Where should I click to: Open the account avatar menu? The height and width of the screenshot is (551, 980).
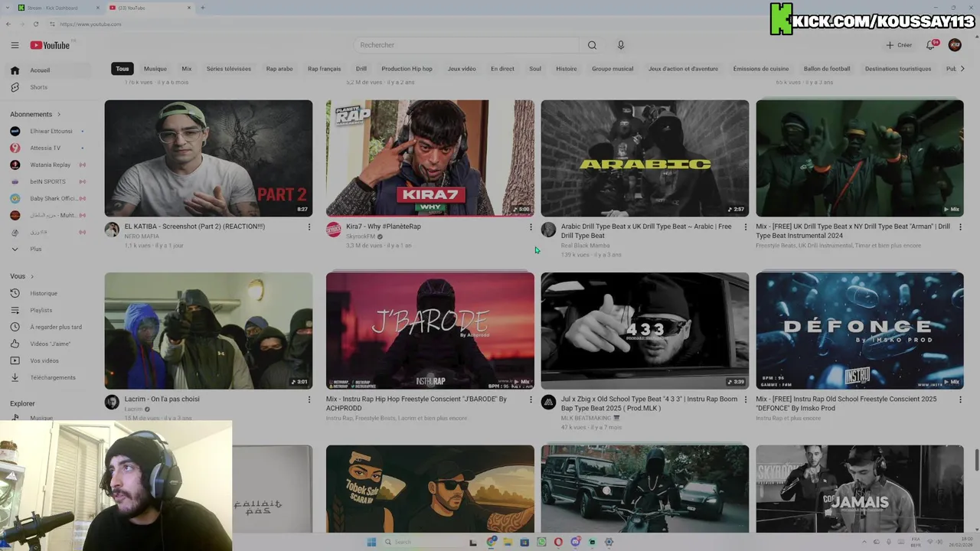(955, 45)
